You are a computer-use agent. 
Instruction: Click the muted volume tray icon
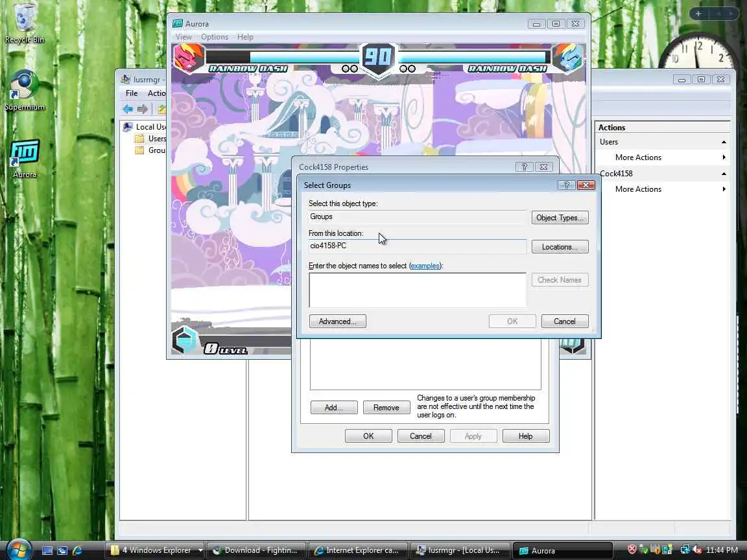697,550
